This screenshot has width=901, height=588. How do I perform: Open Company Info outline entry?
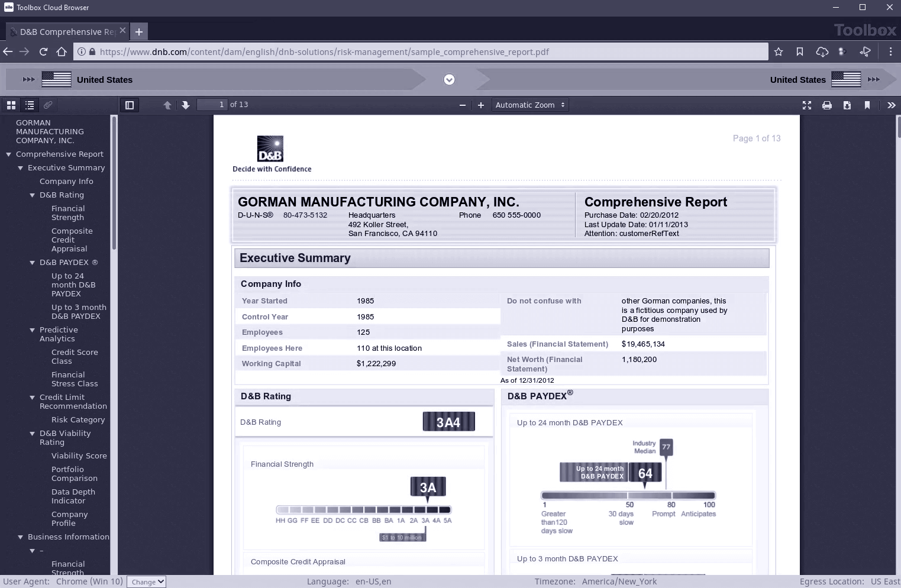[x=66, y=182]
